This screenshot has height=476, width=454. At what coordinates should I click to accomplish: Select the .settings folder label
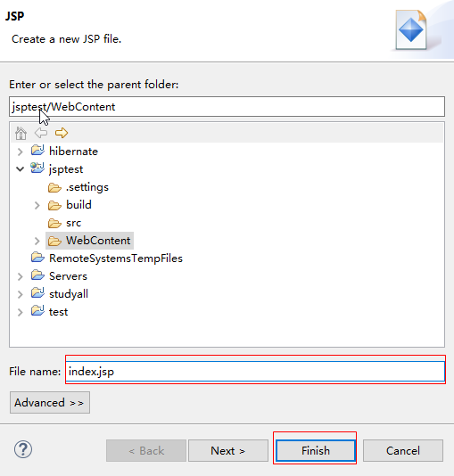coord(87,187)
